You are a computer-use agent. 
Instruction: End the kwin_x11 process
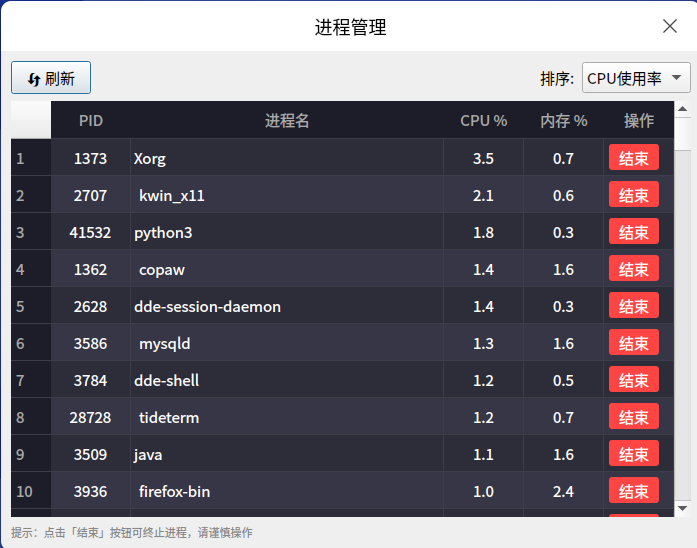(x=633, y=194)
